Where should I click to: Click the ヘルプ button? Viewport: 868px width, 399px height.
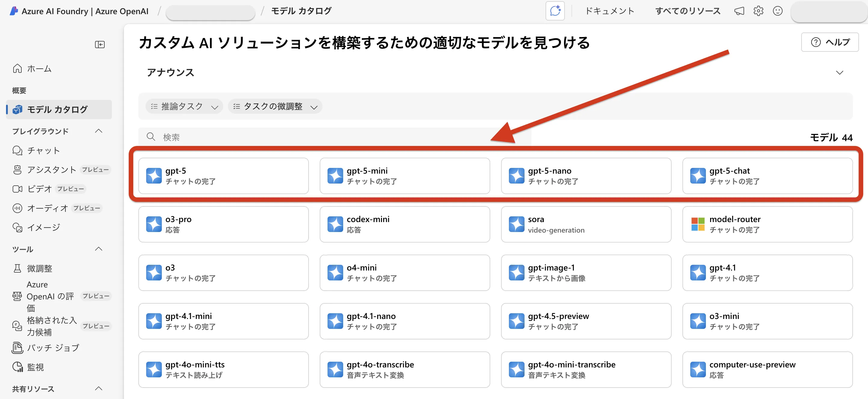pyautogui.click(x=830, y=42)
